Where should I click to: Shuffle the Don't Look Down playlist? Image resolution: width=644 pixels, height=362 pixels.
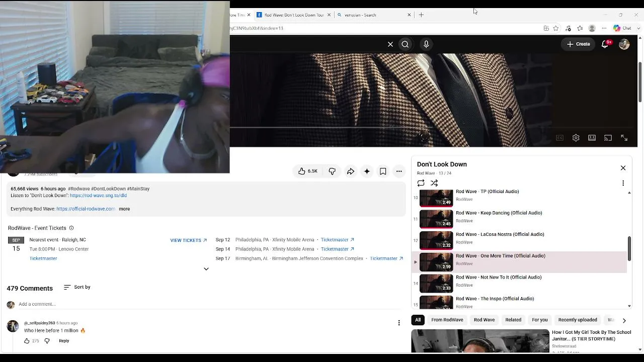(434, 183)
